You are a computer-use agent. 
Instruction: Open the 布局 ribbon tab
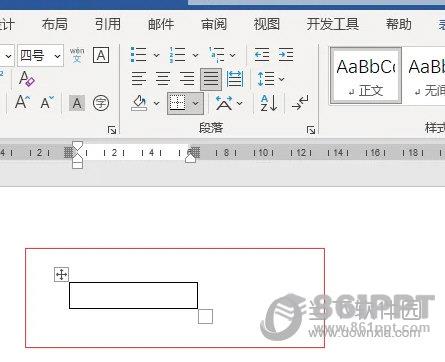click(x=55, y=24)
